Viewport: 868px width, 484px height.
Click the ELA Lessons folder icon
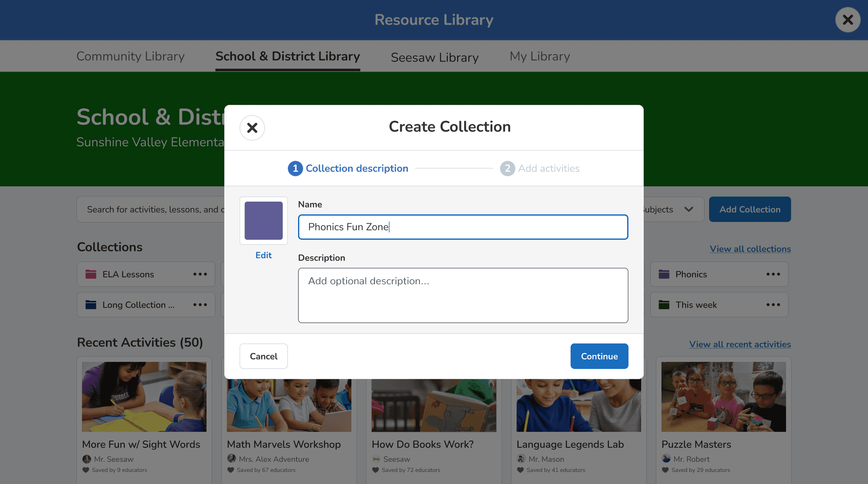pos(91,274)
